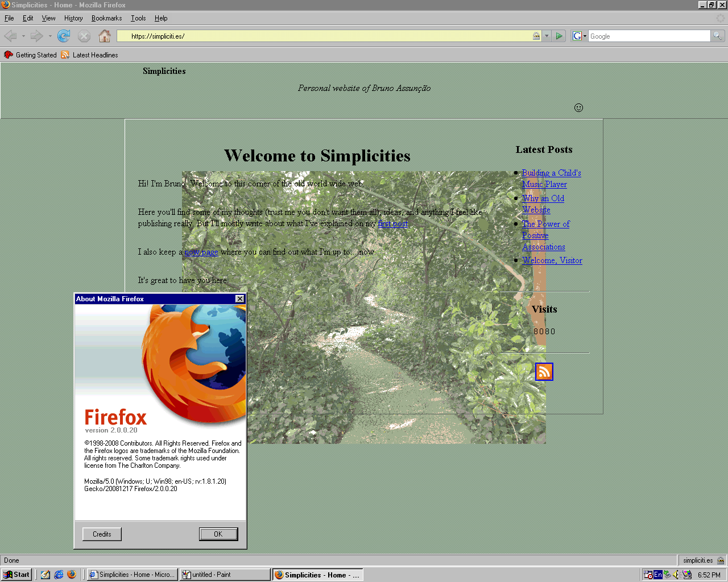728x582 pixels.
Task: Click the display settings monitor tray icon
Action: coord(687,575)
